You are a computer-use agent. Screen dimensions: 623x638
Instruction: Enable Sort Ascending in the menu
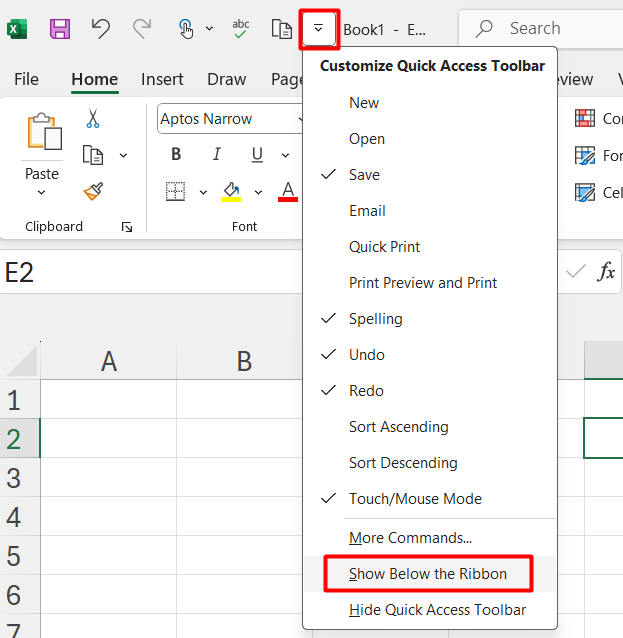[x=430, y=427]
